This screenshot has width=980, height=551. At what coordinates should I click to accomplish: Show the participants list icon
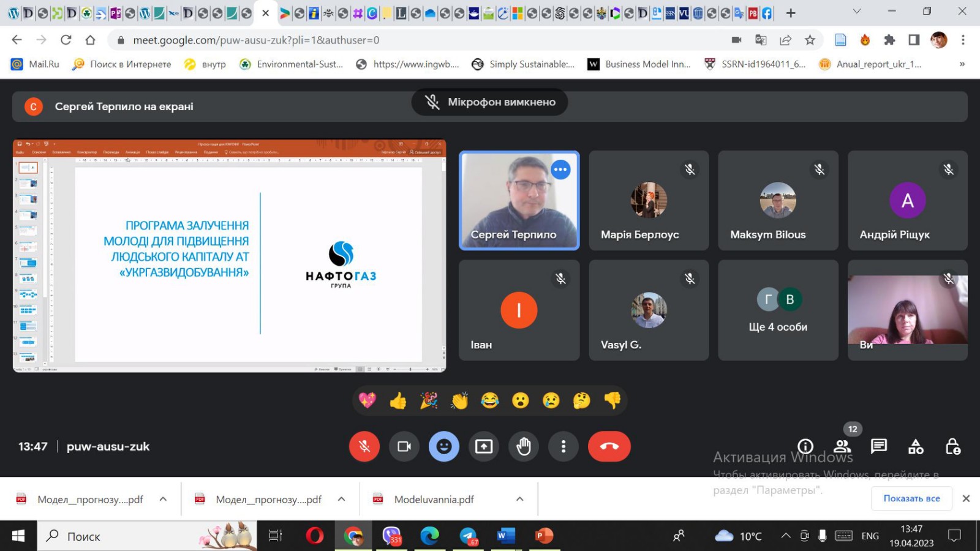click(842, 446)
